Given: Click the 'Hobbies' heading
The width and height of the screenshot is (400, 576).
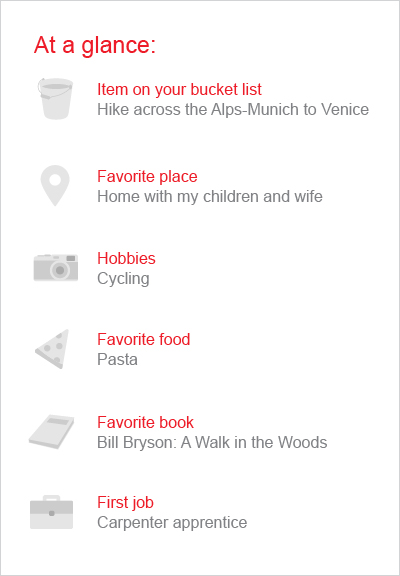Looking at the screenshot, I should 126,258.
